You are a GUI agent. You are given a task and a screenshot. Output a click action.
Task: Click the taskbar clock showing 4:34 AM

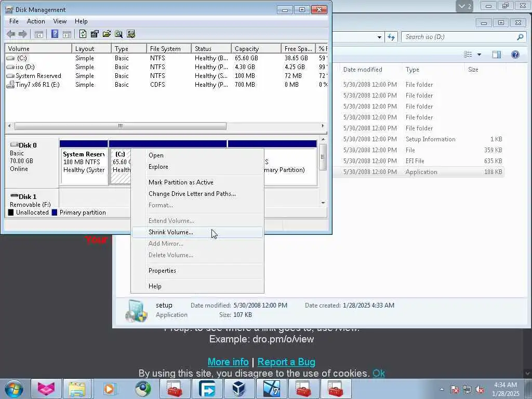(x=506, y=389)
